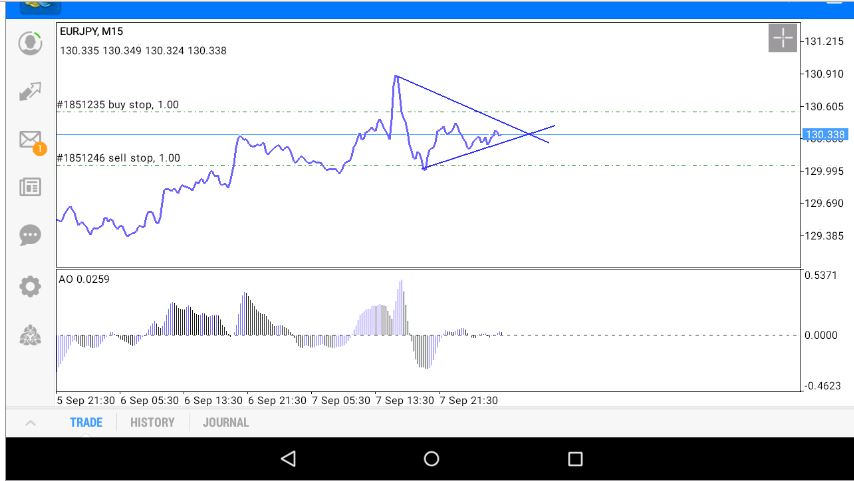Click the orange mail notification badge
854x481 pixels.
pyautogui.click(x=40, y=149)
